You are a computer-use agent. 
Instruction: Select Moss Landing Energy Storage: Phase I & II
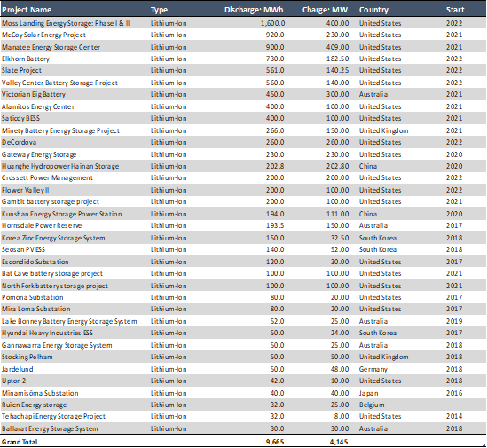(x=66, y=23)
